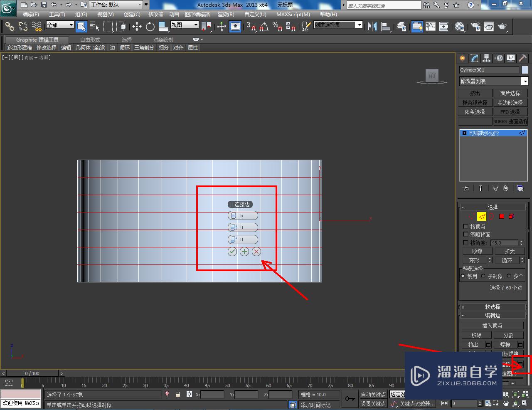
Task: Select Edge sub-object level icon
Action: coord(482,216)
